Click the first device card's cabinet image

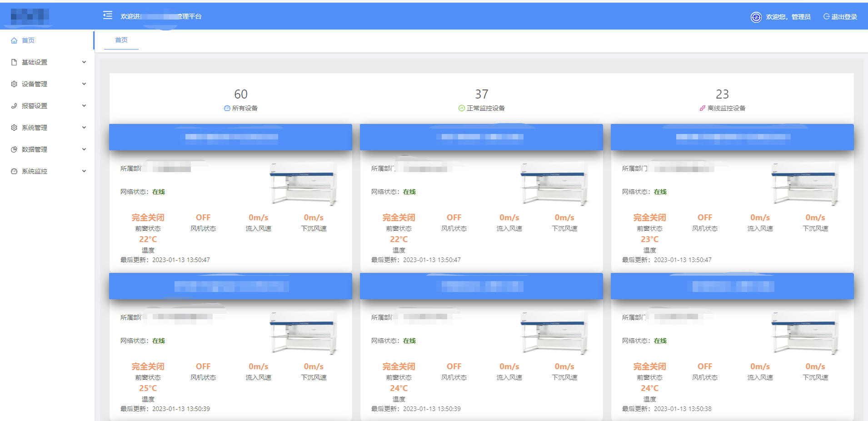tap(303, 184)
